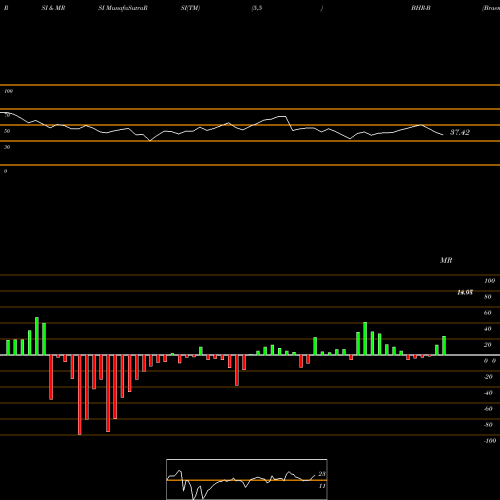This screenshot has width=500, height=500.
Task: Click the 'MR' panel title label
Action: point(446,260)
